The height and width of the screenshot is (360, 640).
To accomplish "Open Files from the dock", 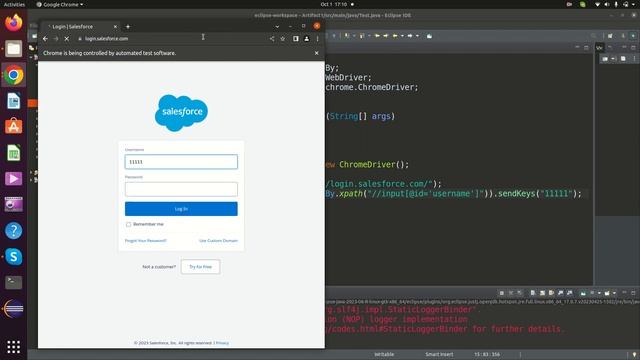I will [x=13, y=49].
